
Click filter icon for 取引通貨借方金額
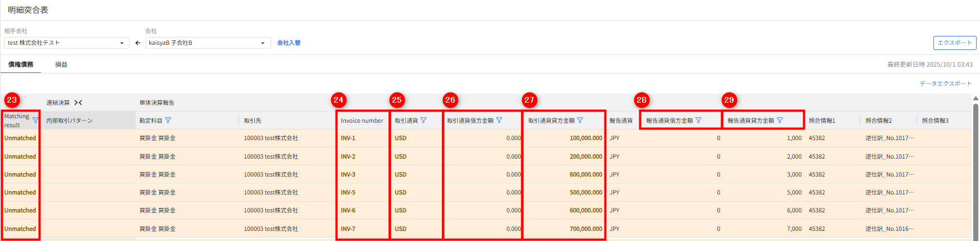coord(499,121)
